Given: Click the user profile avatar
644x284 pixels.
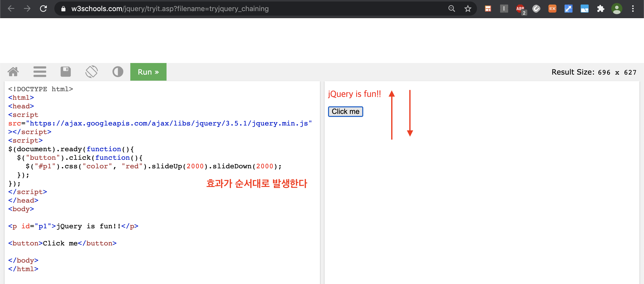Looking at the screenshot, I should pyautogui.click(x=617, y=9).
